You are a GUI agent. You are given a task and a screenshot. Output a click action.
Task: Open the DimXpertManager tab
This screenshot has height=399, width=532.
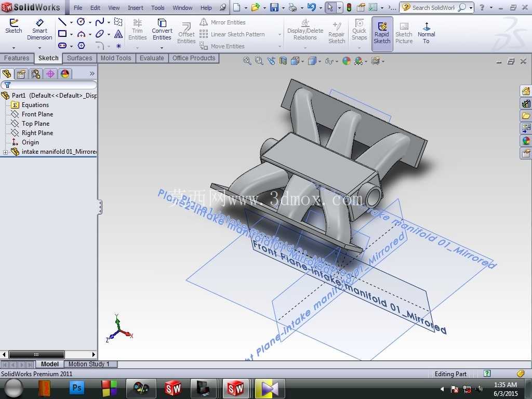(x=50, y=74)
